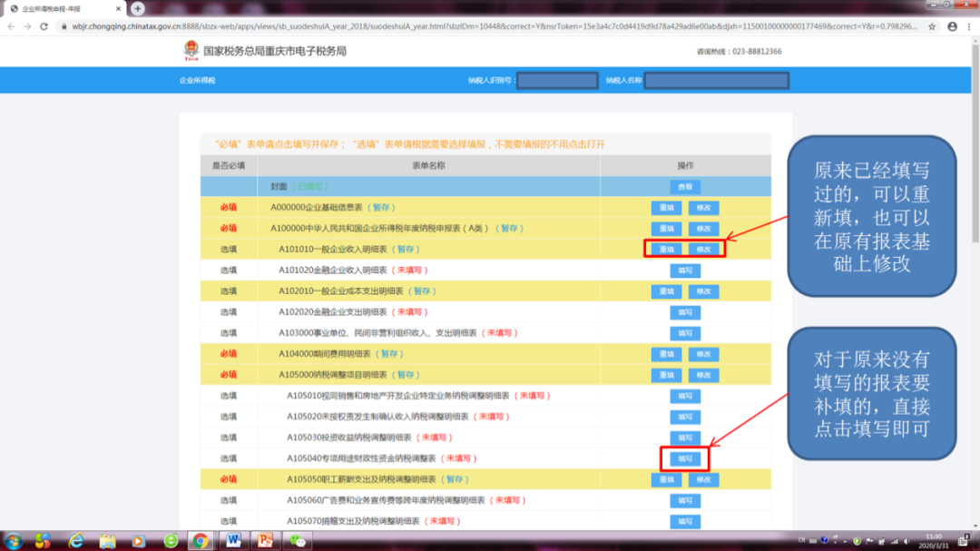Click 修改 for A100000 annual tax return
The width and height of the screenshot is (980, 551).
click(x=703, y=228)
